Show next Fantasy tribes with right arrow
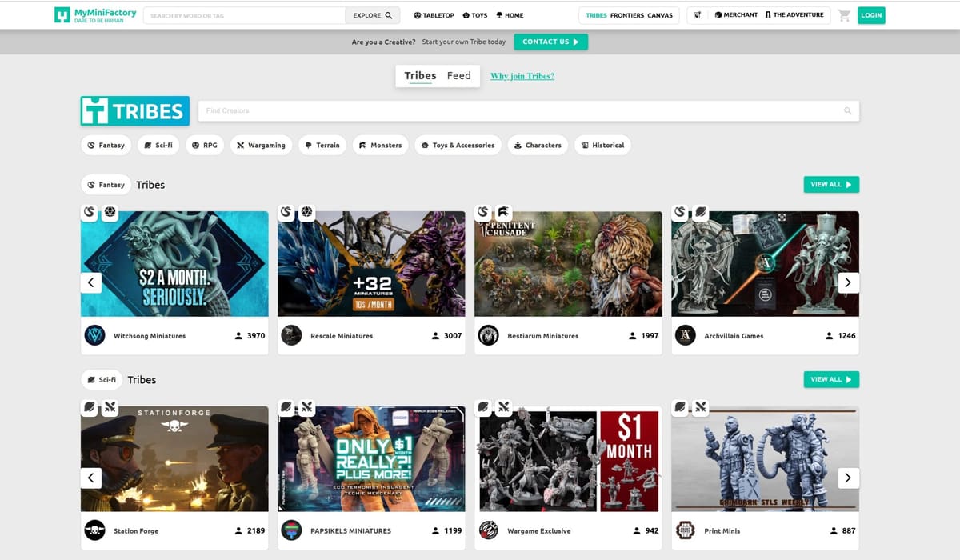Screen dimensions: 960x560 848,282
